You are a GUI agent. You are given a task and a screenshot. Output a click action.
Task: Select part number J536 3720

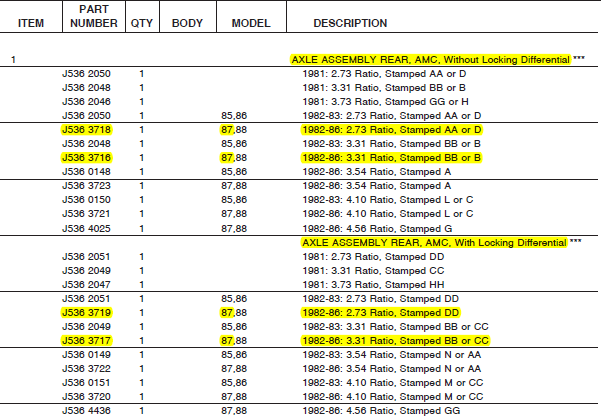[x=86, y=396]
